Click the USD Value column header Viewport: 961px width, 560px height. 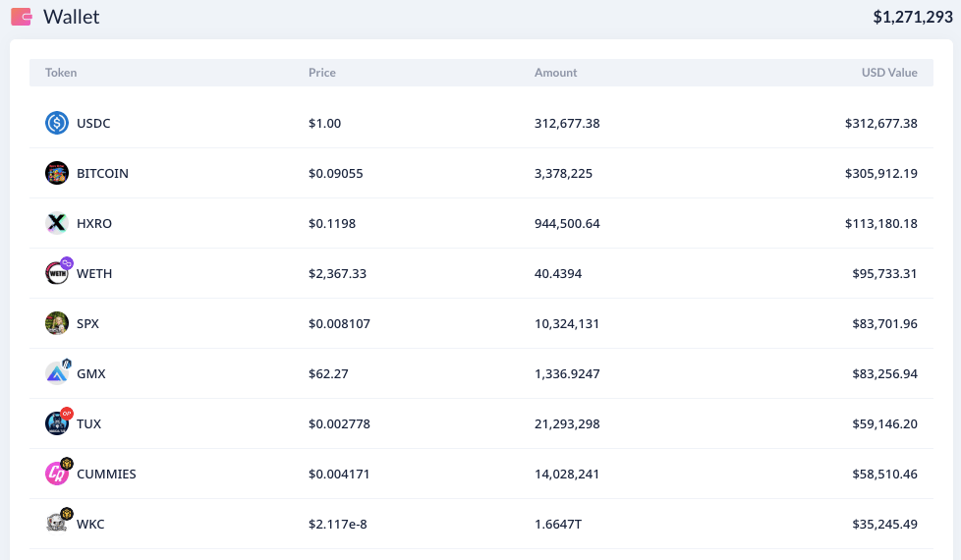click(889, 73)
